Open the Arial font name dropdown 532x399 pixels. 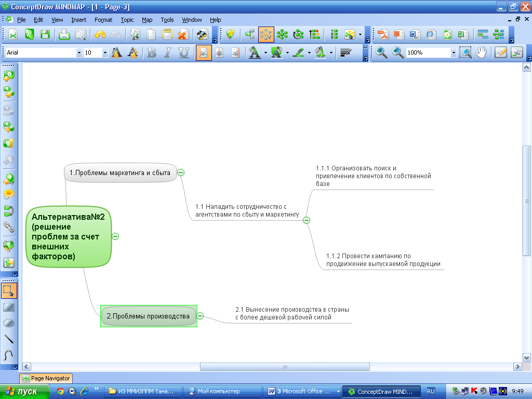(79, 52)
